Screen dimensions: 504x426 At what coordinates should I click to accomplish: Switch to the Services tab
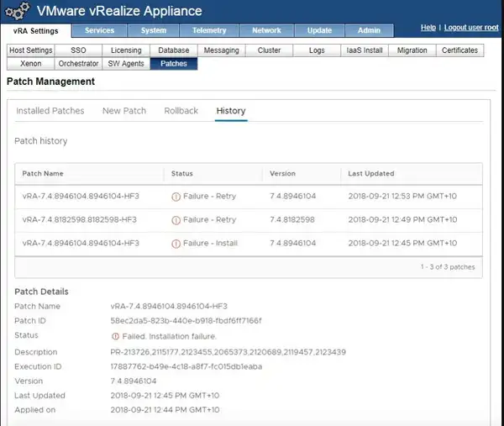pyautogui.click(x=99, y=30)
